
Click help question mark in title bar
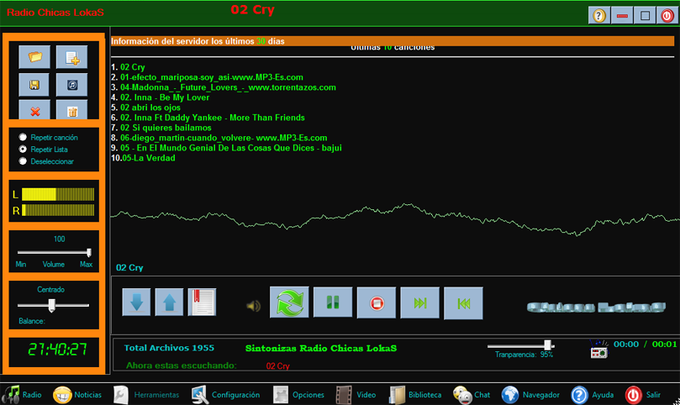[599, 16]
